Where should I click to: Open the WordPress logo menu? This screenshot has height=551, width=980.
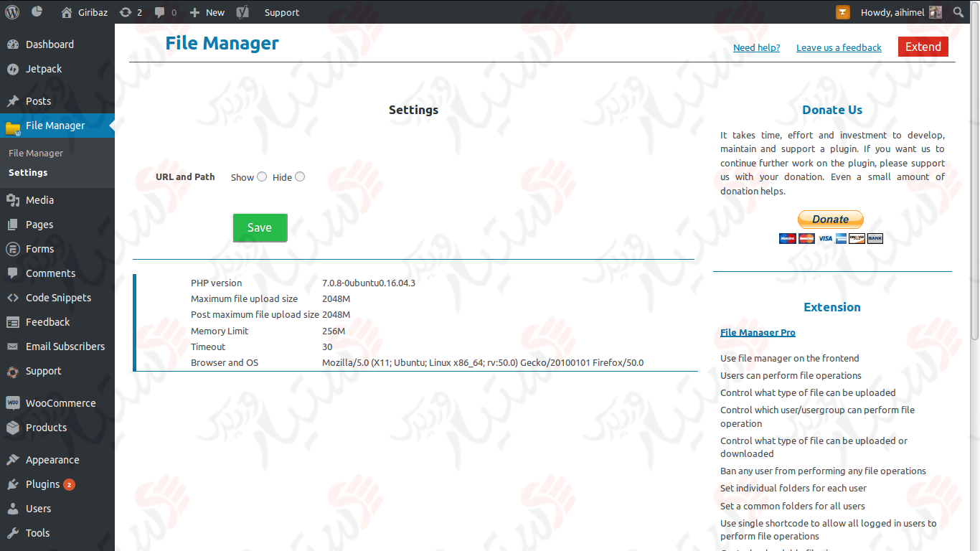click(x=11, y=12)
